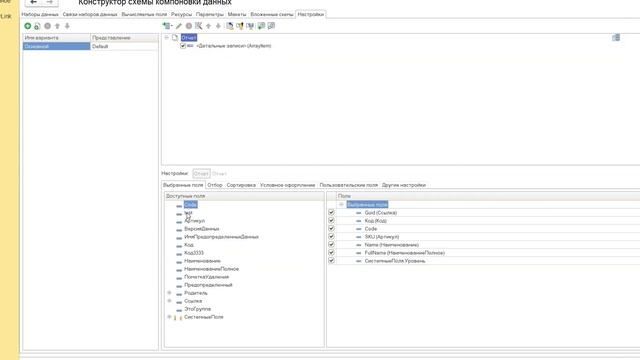Switch to the Отбор settings tab

[x=215, y=185]
